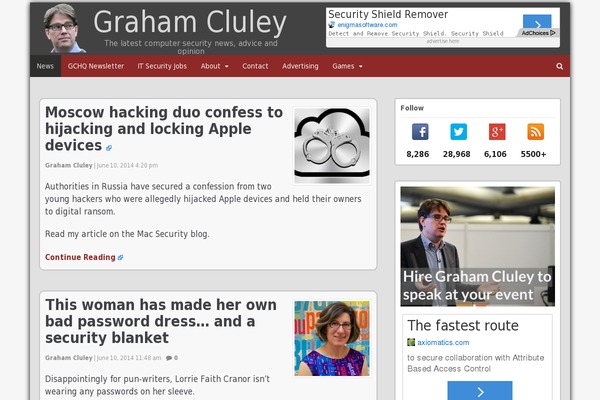
Task: Click the external link icon beside Moscow headline
Action: click(x=109, y=148)
